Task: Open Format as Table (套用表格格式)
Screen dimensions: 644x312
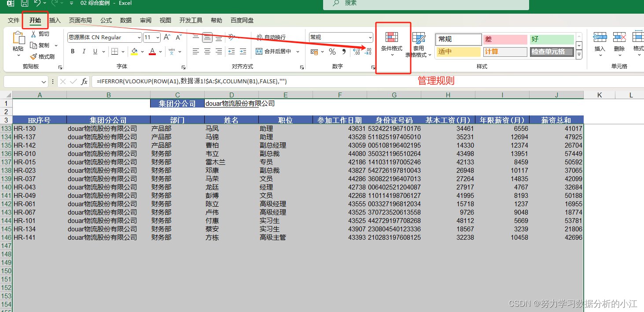Action: click(x=418, y=45)
